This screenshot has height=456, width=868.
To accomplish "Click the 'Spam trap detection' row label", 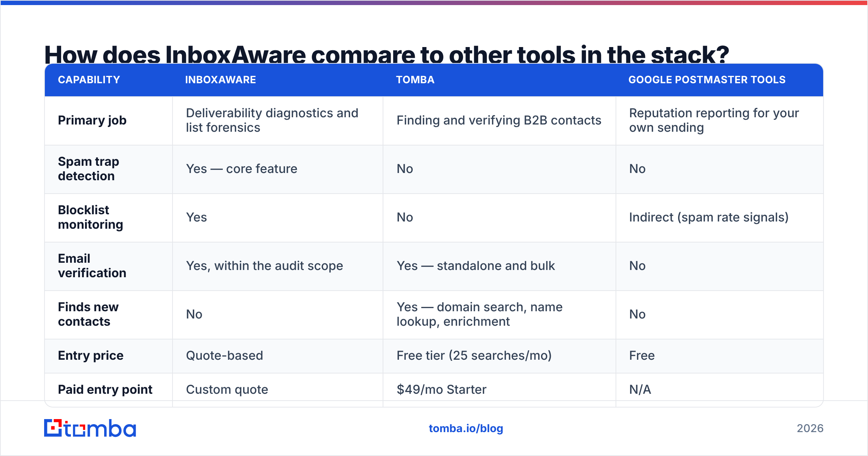I will click(x=89, y=169).
